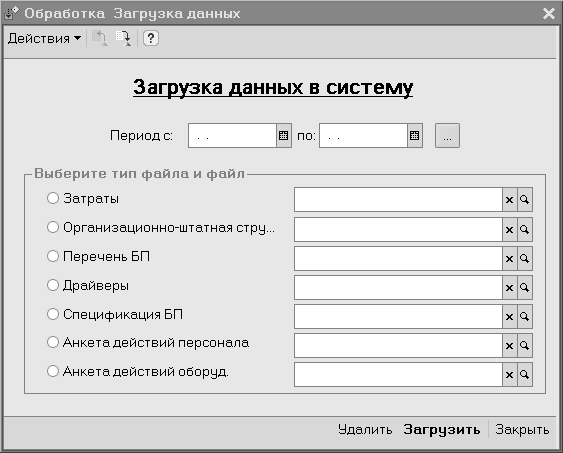
Task: Open help with the question mark icon
Action: tap(151, 38)
